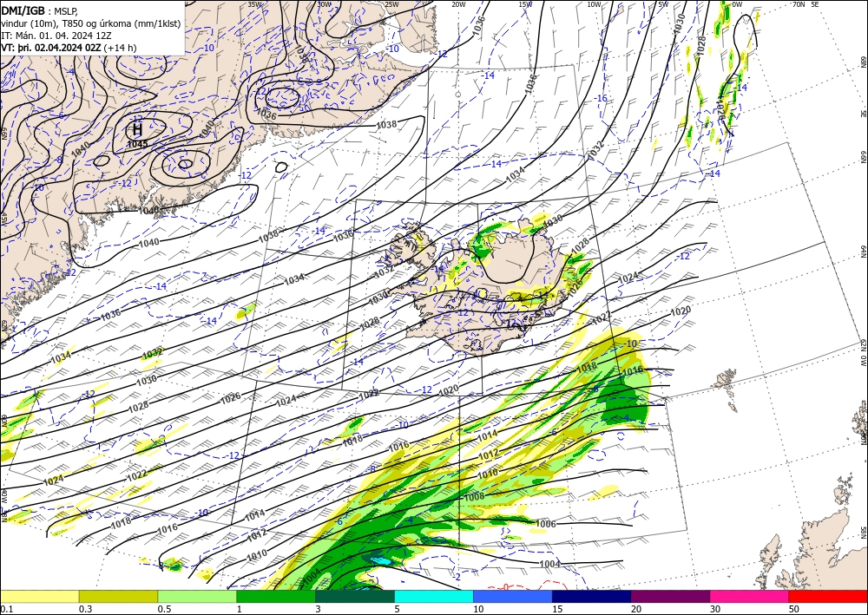868x615 pixels.
Task: Select the green 1–3 mm legend swatch
Action: coord(276,596)
